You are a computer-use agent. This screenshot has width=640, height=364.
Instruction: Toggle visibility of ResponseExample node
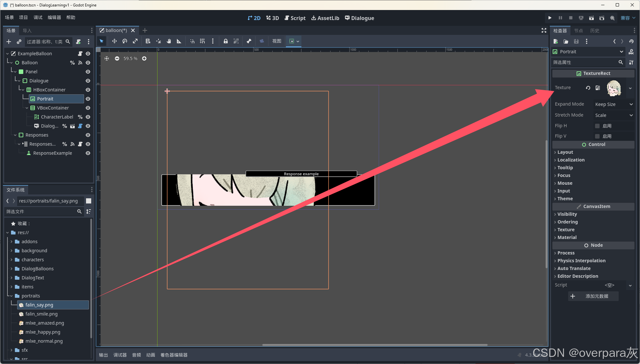[88, 153]
